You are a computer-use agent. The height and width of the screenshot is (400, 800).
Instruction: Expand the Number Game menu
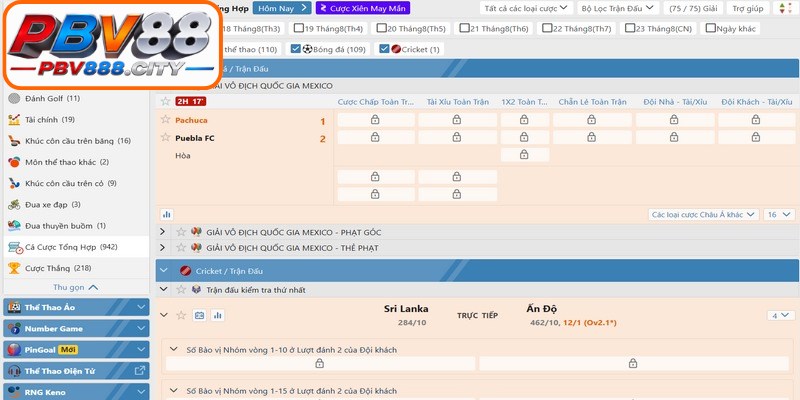77,329
